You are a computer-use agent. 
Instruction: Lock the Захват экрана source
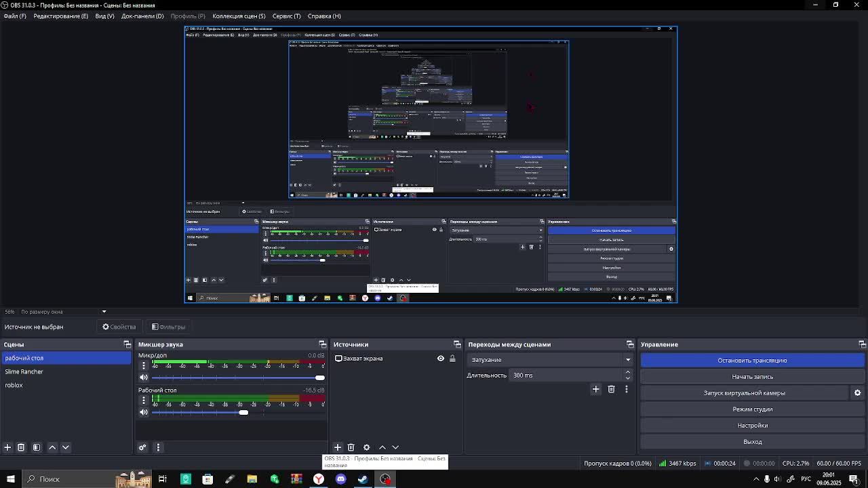click(x=452, y=359)
